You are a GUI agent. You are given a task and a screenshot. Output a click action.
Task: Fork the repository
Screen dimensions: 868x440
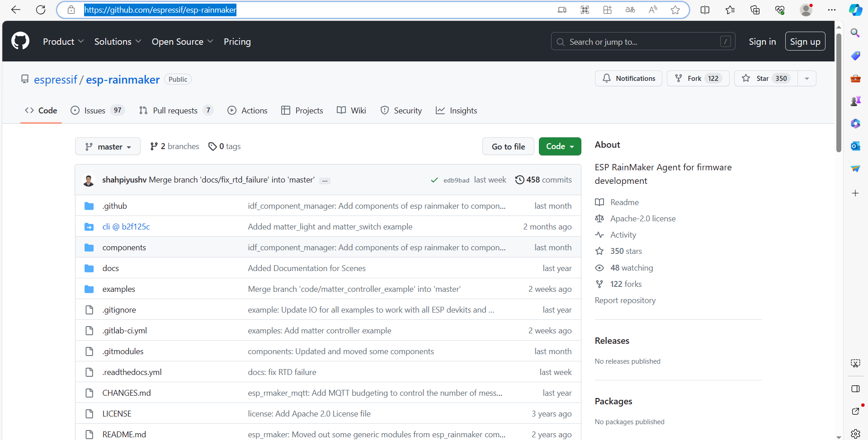[x=698, y=79]
